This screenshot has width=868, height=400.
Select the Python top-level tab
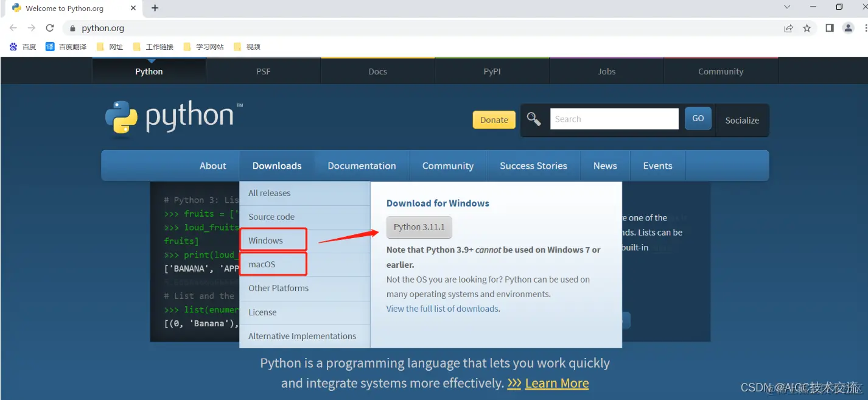tap(149, 71)
